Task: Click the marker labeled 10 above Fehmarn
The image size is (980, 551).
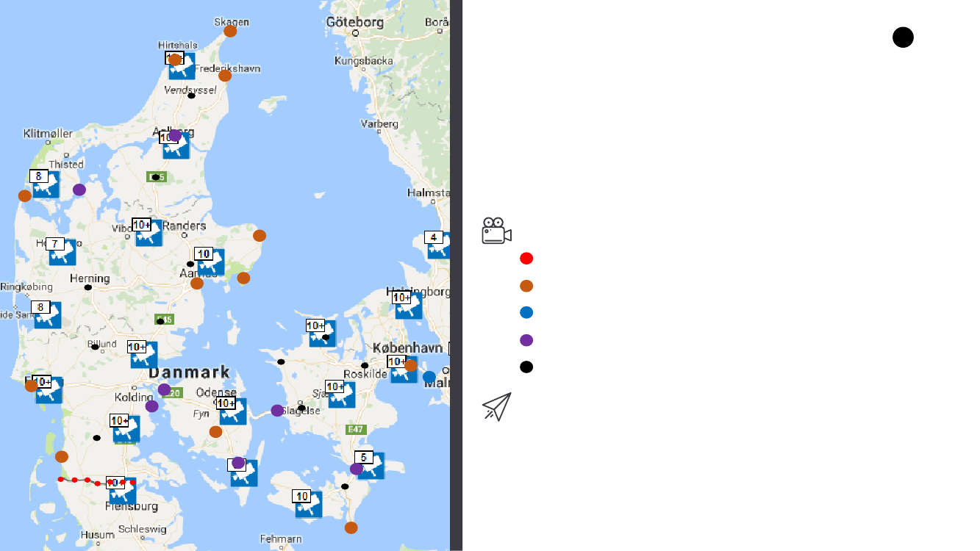Action: 308,504
